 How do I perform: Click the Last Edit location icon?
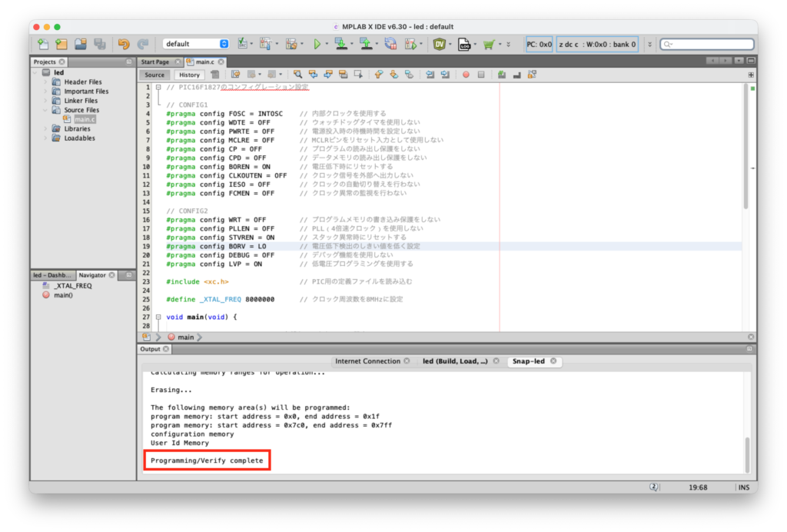coord(235,75)
